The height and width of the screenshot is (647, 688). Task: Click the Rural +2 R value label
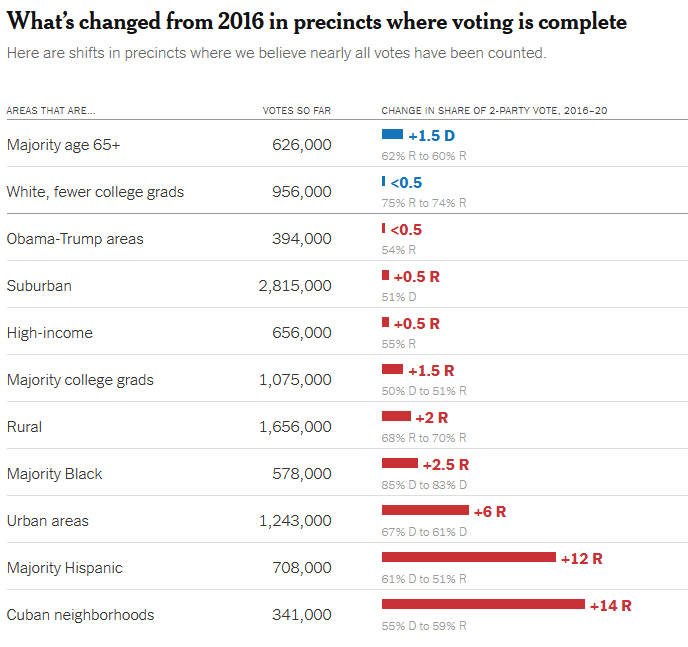[432, 418]
